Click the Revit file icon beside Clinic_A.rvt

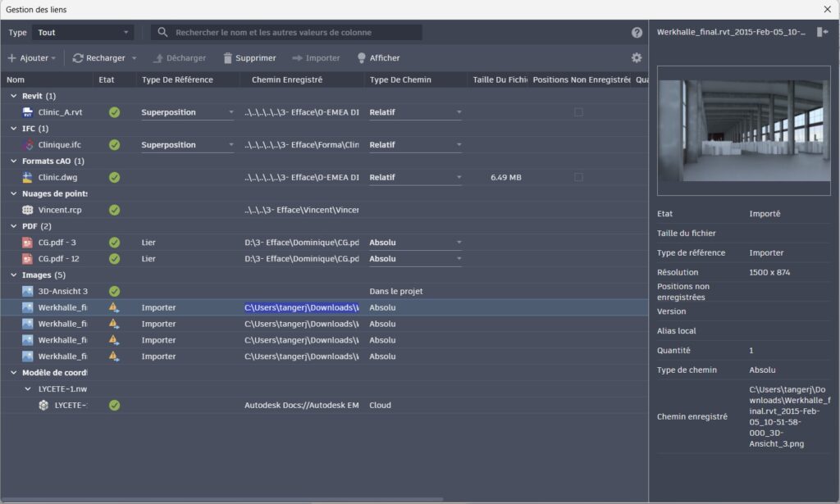28,111
